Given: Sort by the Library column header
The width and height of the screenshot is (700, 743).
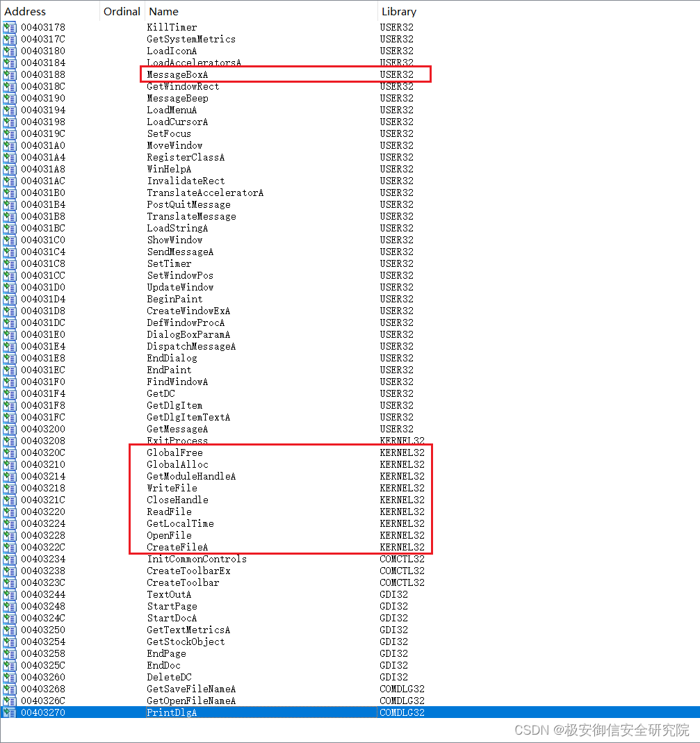Looking at the screenshot, I should coord(399,11).
